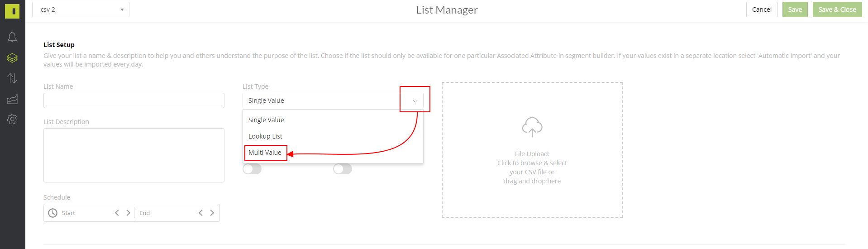
Task: Collapse the List Type dropdown chevron
Action: (x=415, y=101)
